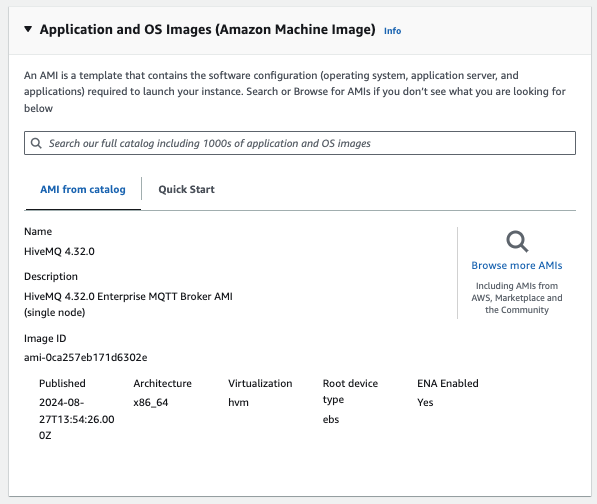This screenshot has height=504, width=597.
Task: Collapse the Application and OS Images section
Action: coord(28,29)
